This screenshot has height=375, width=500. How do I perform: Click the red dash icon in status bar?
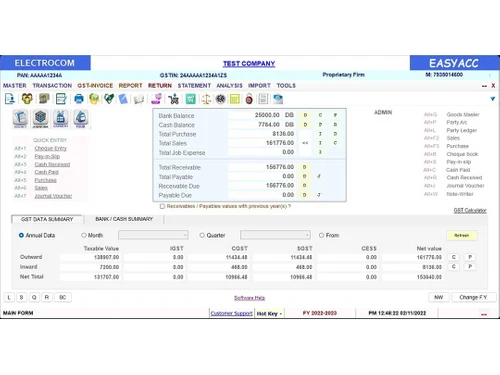pyautogui.click(x=484, y=314)
